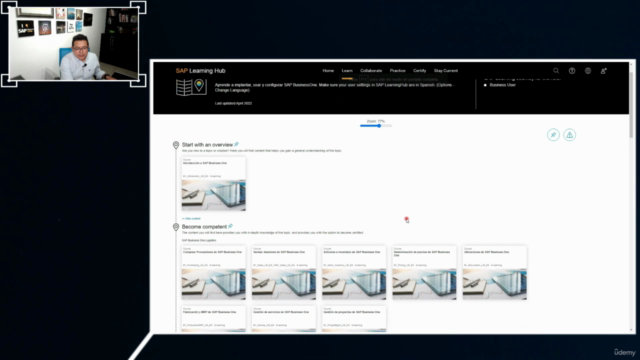Image resolution: width=640 pixels, height=360 pixels.
Task: Click the SAP Business One Logistics subheading
Action: (199, 240)
